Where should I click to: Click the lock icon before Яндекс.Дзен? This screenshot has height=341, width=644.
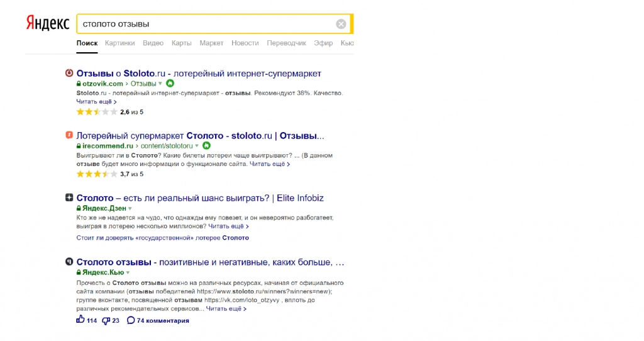point(79,208)
